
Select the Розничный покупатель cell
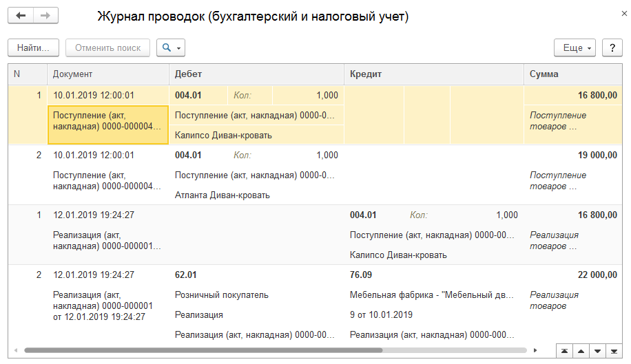pos(222,295)
